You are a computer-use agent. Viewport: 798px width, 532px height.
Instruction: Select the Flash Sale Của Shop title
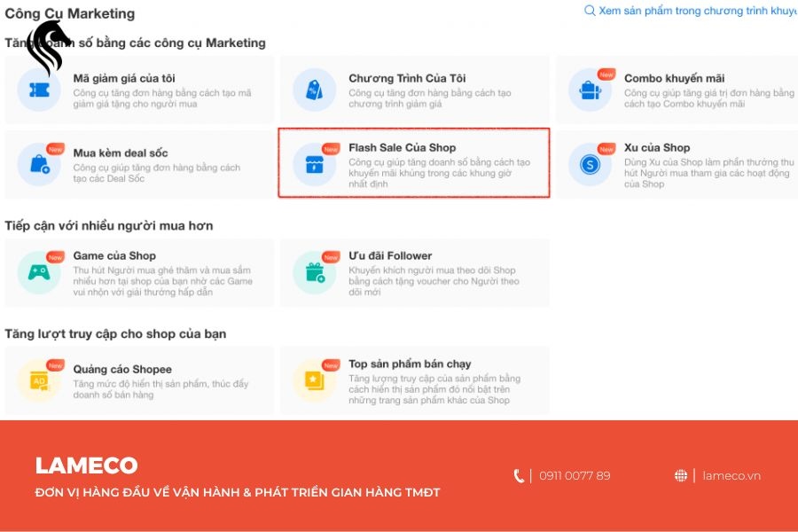(402, 148)
